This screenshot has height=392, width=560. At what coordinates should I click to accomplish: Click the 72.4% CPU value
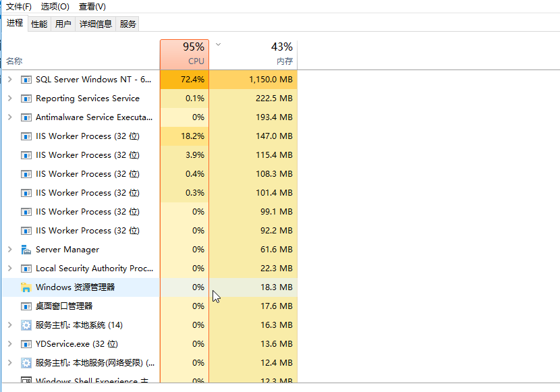(192, 79)
